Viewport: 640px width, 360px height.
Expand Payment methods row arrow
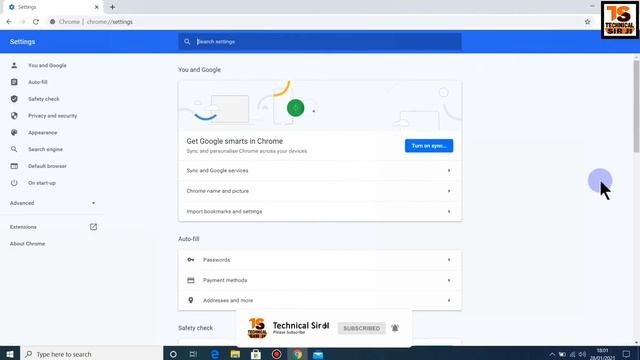[449, 280]
